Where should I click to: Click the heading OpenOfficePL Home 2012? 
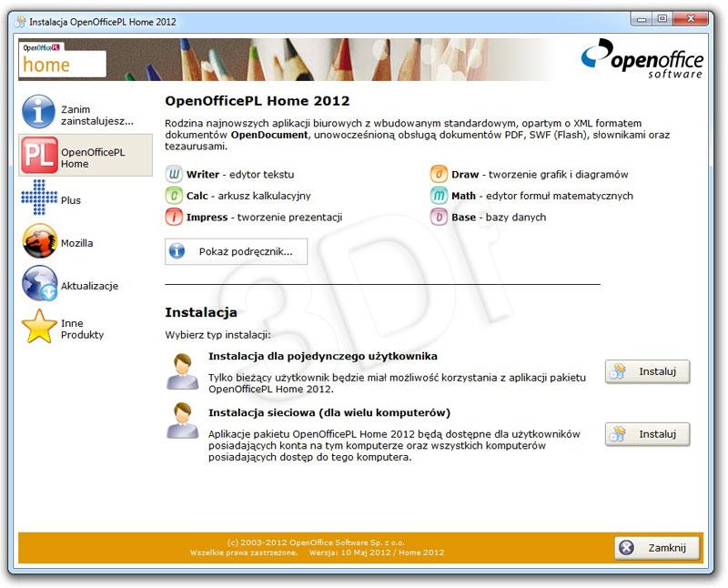(x=258, y=101)
